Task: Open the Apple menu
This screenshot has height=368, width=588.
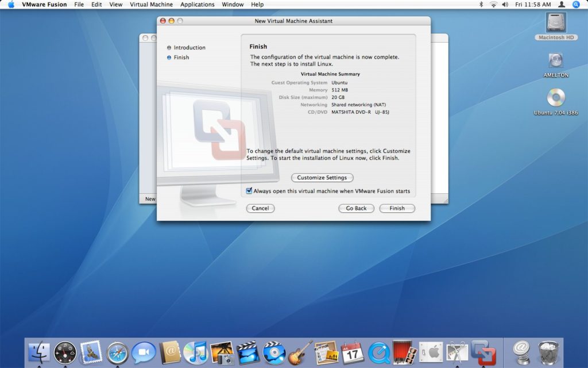Action: tap(11, 5)
